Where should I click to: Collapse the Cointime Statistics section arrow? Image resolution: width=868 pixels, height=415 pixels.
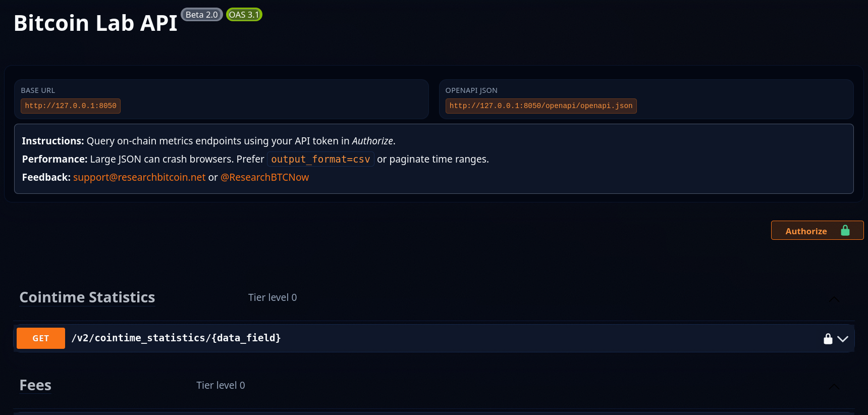click(x=834, y=299)
